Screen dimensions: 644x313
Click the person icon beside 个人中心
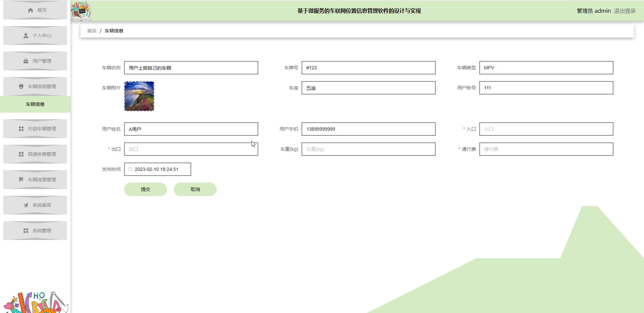[x=26, y=36]
